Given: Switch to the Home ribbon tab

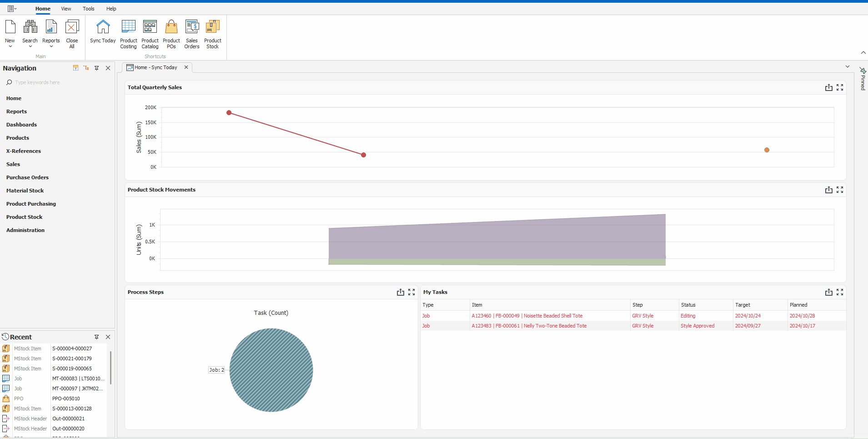Looking at the screenshot, I should click(x=43, y=9).
